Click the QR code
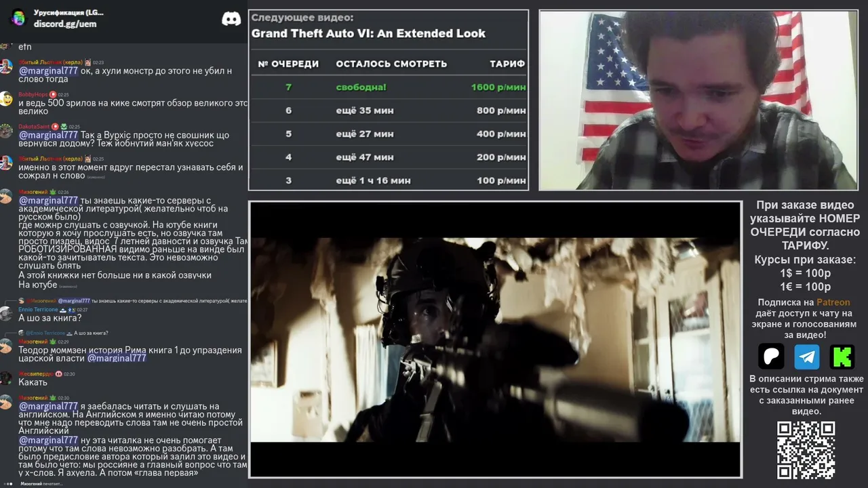This screenshot has width=868, height=488. click(806, 450)
